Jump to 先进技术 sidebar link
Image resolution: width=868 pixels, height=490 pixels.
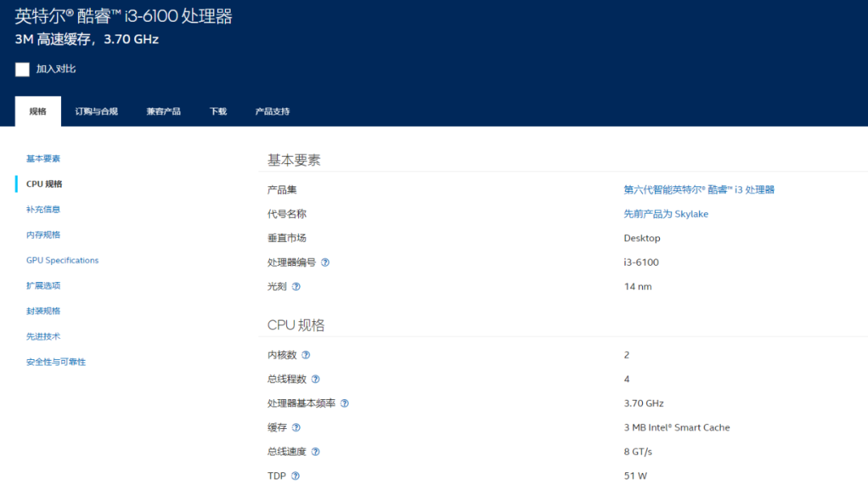pos(43,337)
